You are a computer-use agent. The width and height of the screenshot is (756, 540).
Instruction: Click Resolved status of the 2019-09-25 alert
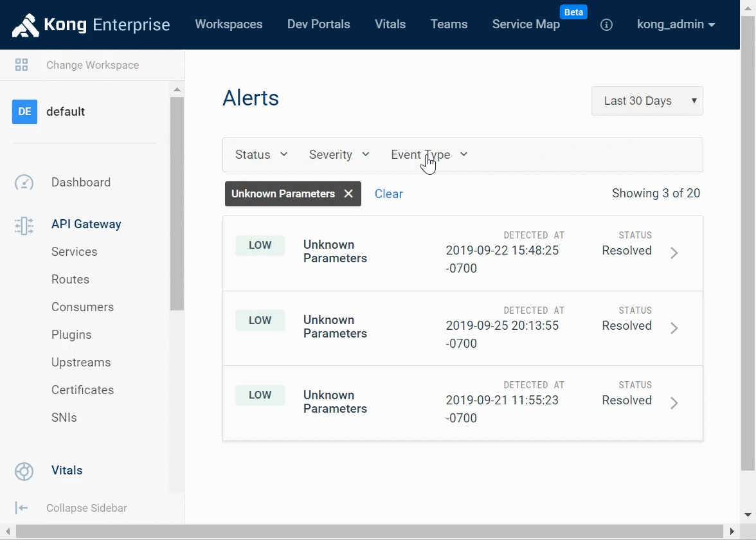627,325
